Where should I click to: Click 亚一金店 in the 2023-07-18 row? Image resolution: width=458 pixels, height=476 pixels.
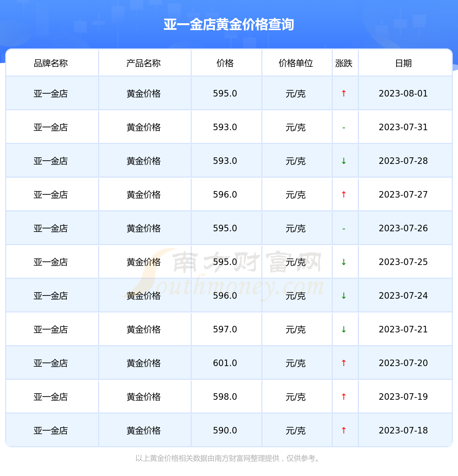pos(51,431)
